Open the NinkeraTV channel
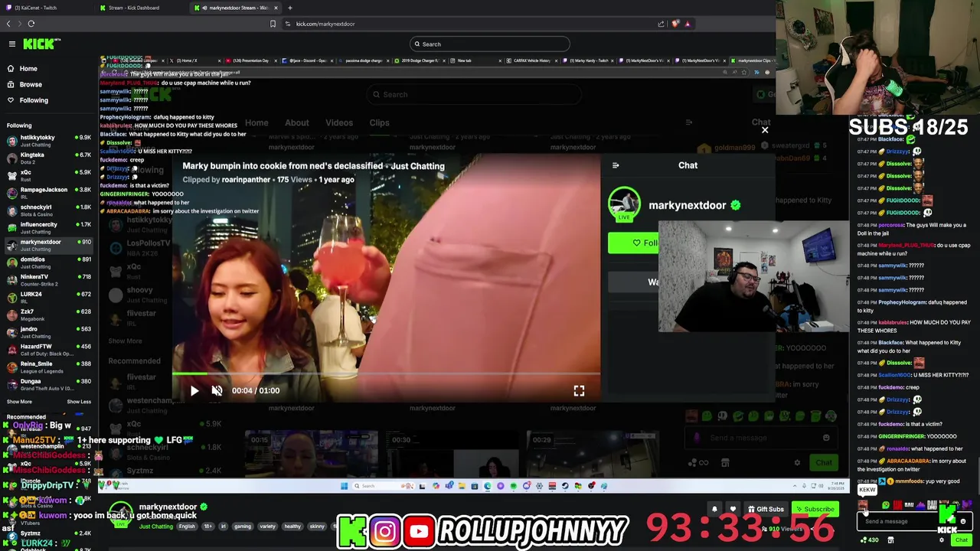980x551 pixels. pyautogui.click(x=47, y=280)
